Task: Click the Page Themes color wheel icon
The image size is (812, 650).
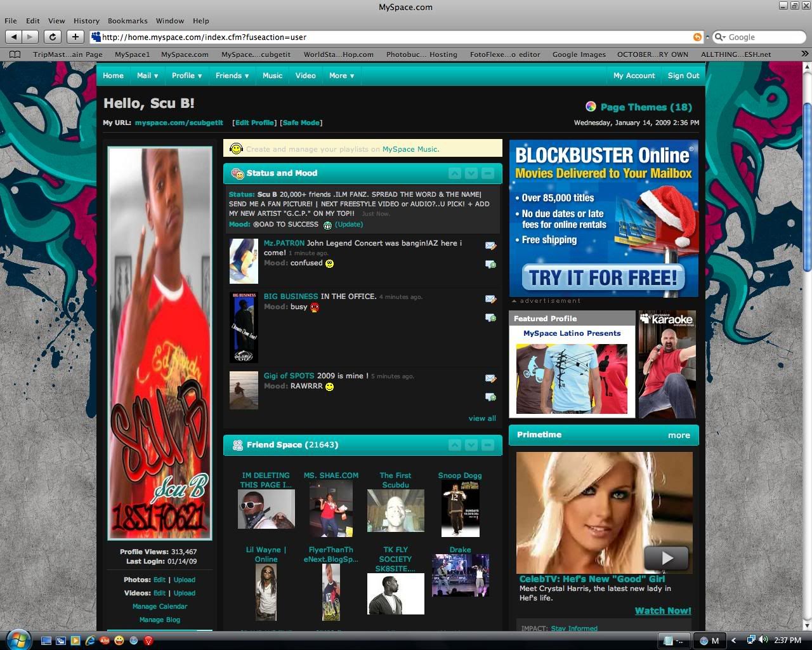Action: 591,107
